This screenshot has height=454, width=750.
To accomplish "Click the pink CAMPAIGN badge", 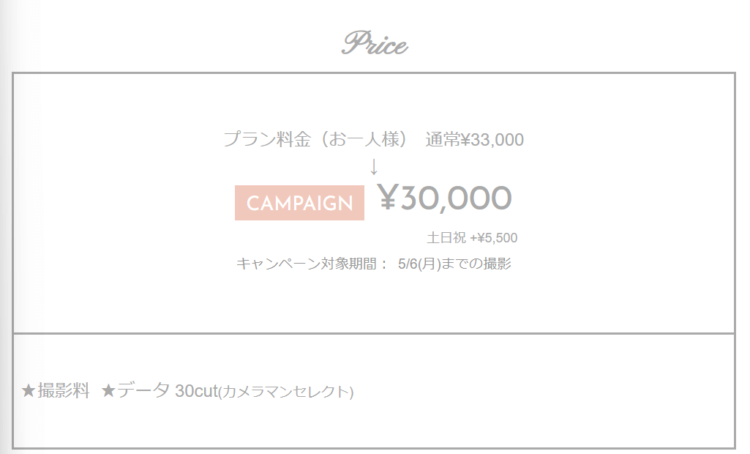I will tap(299, 203).
